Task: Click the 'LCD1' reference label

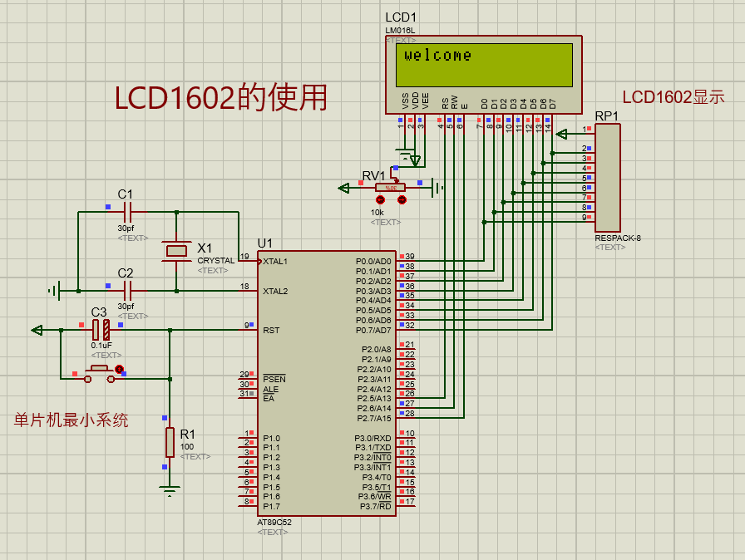Action: pos(401,17)
